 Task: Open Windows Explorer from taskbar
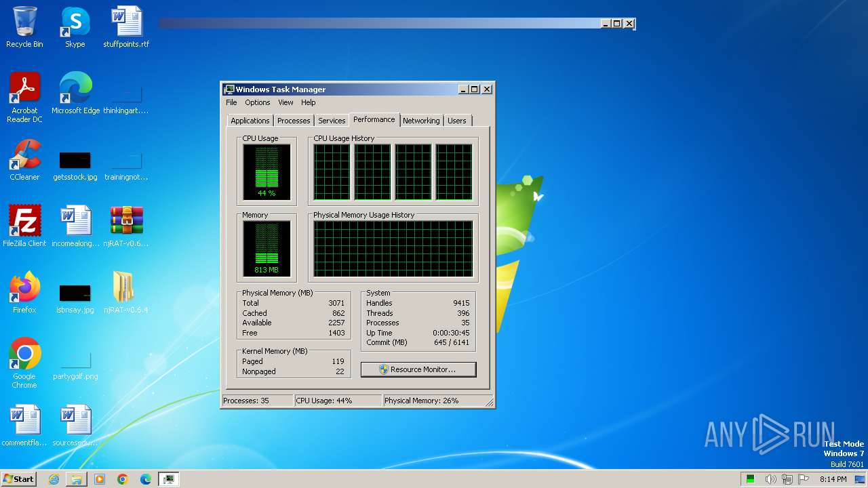77,479
